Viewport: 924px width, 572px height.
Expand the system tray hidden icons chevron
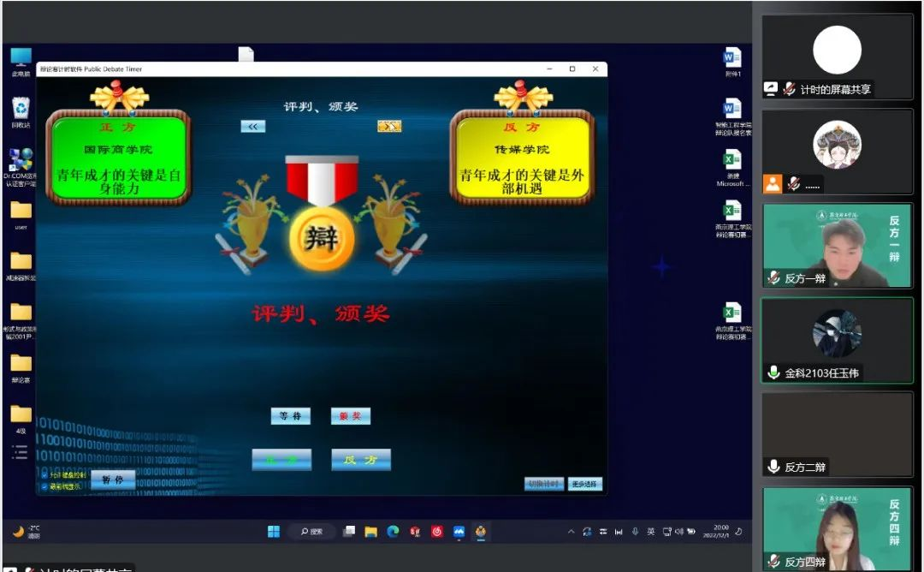click(x=572, y=532)
